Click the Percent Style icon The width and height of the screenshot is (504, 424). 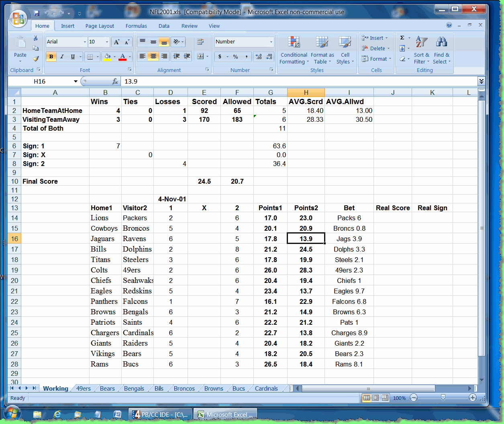click(x=235, y=57)
